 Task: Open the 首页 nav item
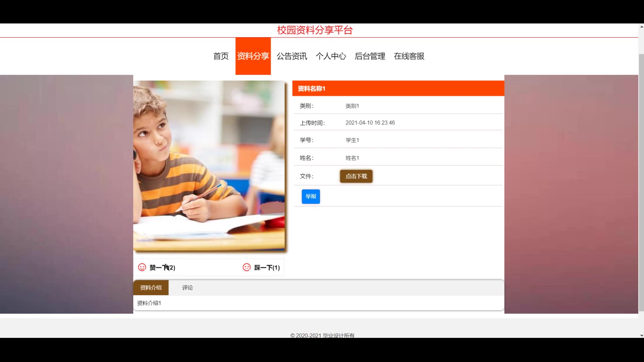pyautogui.click(x=221, y=56)
